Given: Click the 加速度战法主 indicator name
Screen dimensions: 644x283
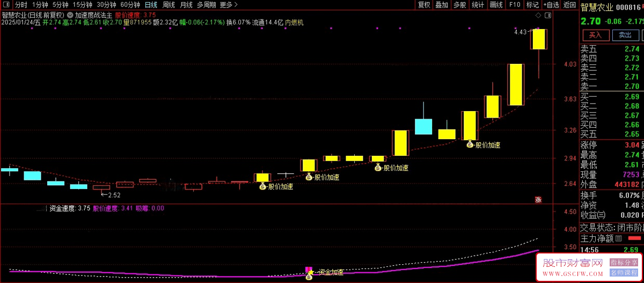Looking at the screenshot, I should (94, 16).
